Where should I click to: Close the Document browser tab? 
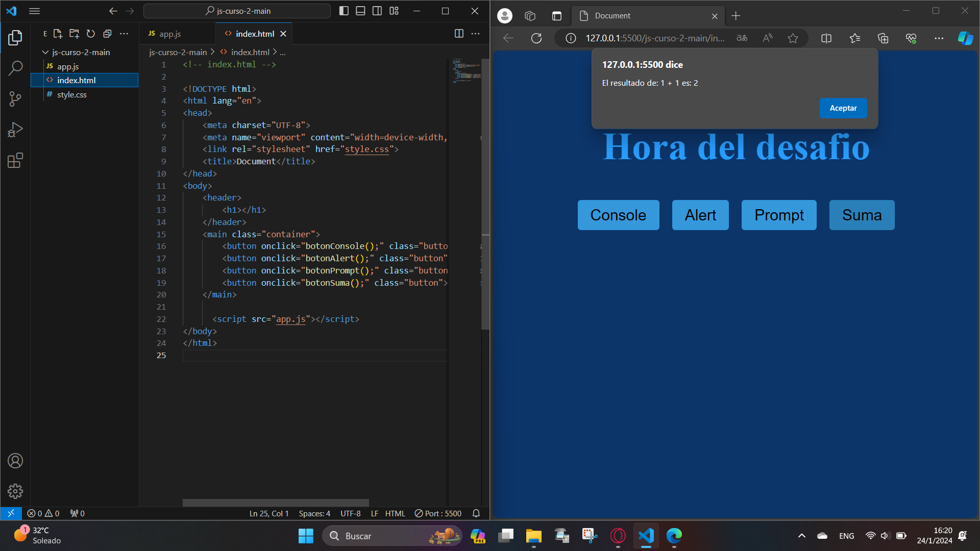coord(715,16)
